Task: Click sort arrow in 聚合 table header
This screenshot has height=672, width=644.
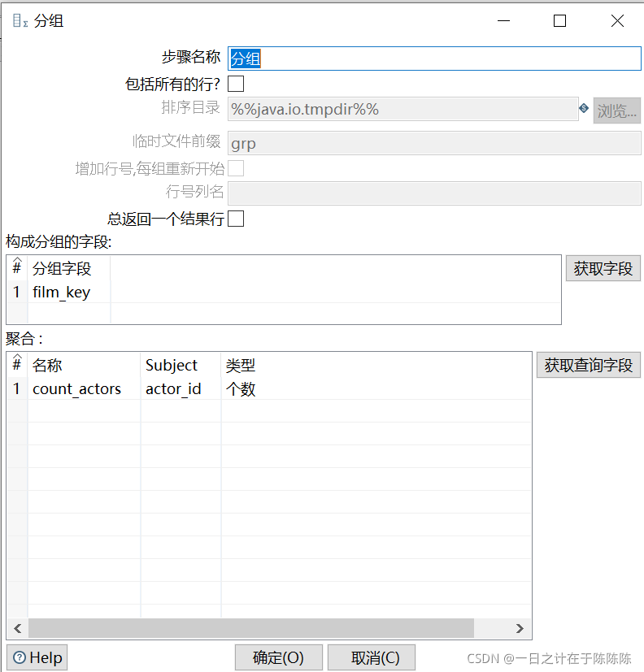Action: 17,356
